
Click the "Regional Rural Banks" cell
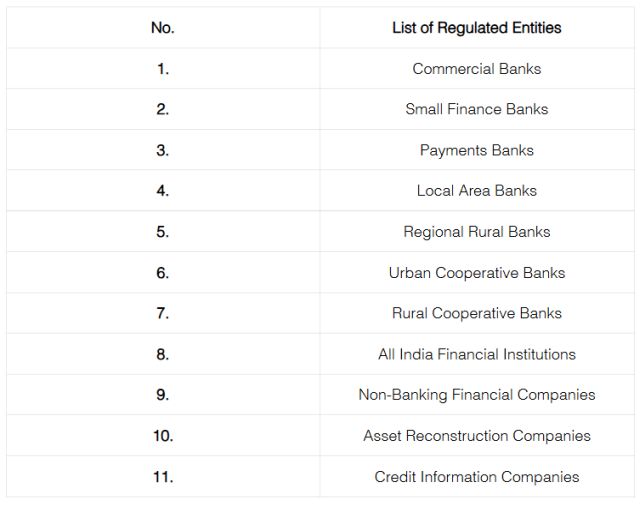coord(476,232)
